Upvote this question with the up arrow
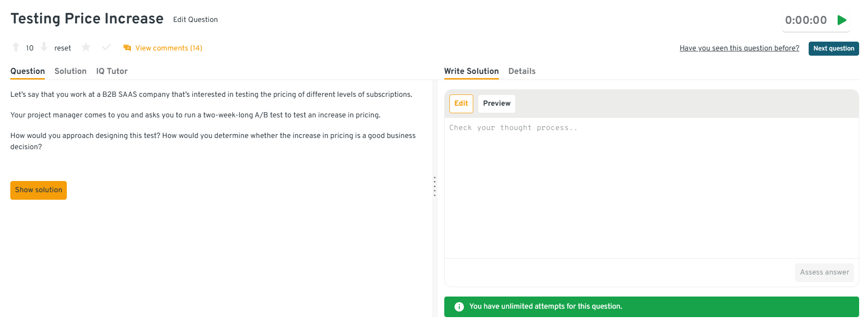Screen dimensions: 868x326 (x=16, y=47)
